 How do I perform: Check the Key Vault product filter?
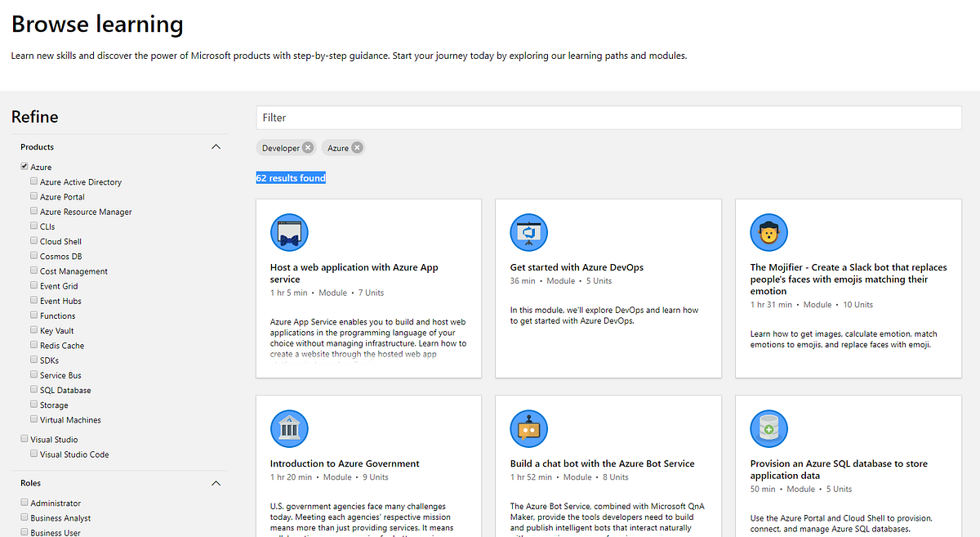(33, 330)
